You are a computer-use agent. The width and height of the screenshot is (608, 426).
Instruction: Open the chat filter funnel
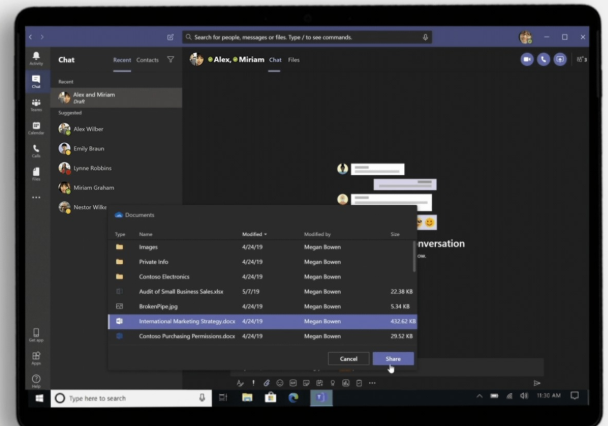(170, 60)
